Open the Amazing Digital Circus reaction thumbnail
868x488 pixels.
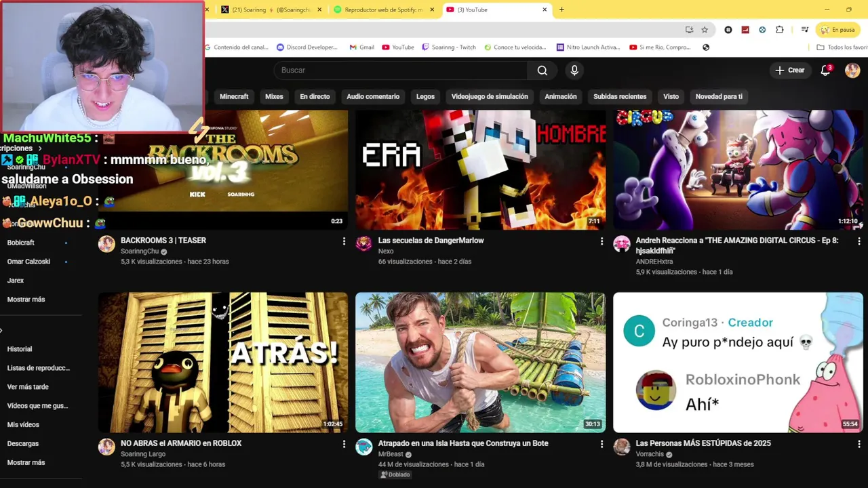pos(738,169)
